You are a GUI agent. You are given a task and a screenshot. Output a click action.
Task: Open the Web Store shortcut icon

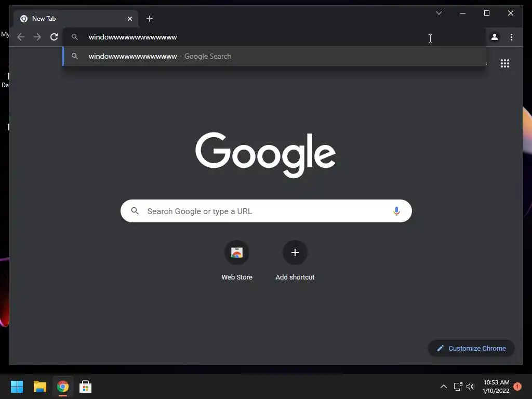tap(237, 252)
